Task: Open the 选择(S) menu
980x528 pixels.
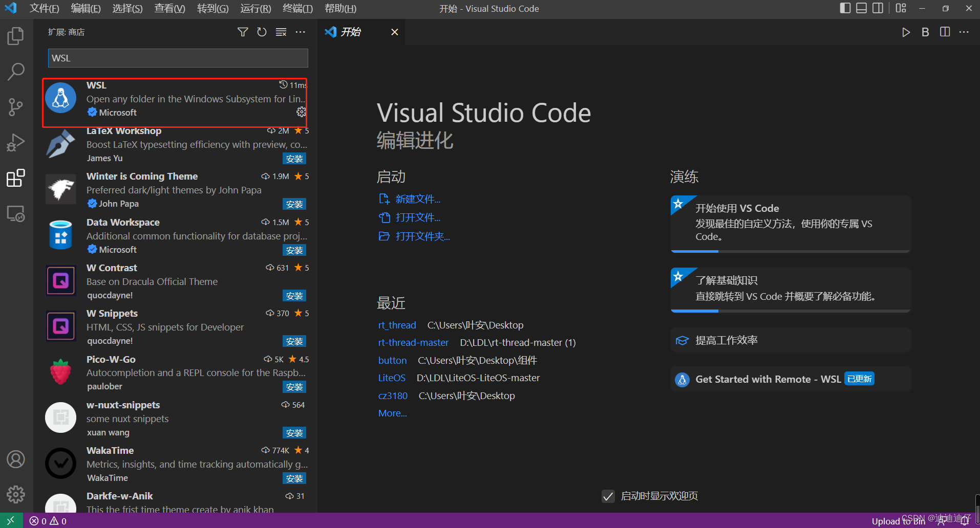Action: click(127, 9)
